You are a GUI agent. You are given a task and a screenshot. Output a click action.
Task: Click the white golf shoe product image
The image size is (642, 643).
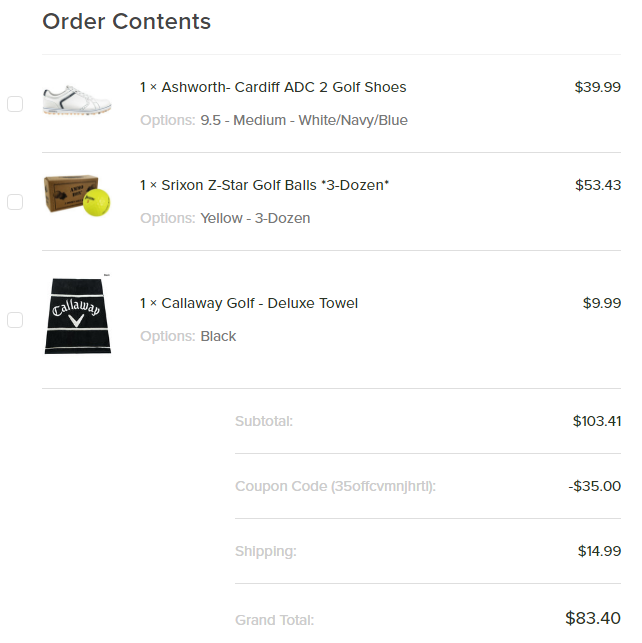(x=77, y=100)
